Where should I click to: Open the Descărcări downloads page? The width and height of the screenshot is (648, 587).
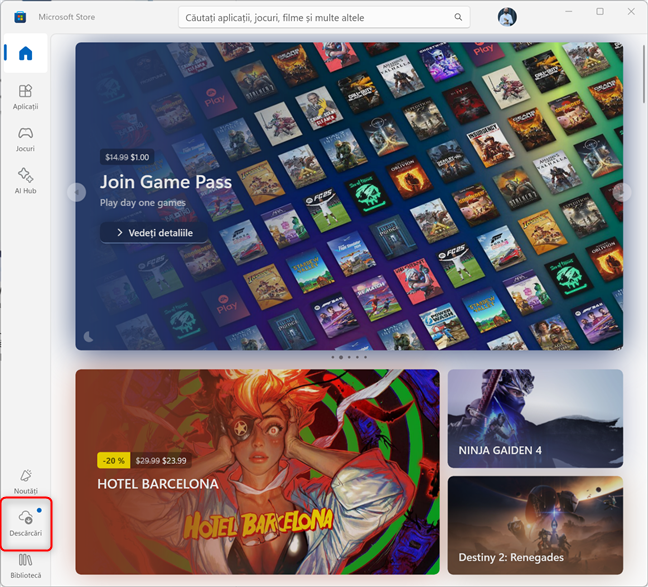(25, 523)
